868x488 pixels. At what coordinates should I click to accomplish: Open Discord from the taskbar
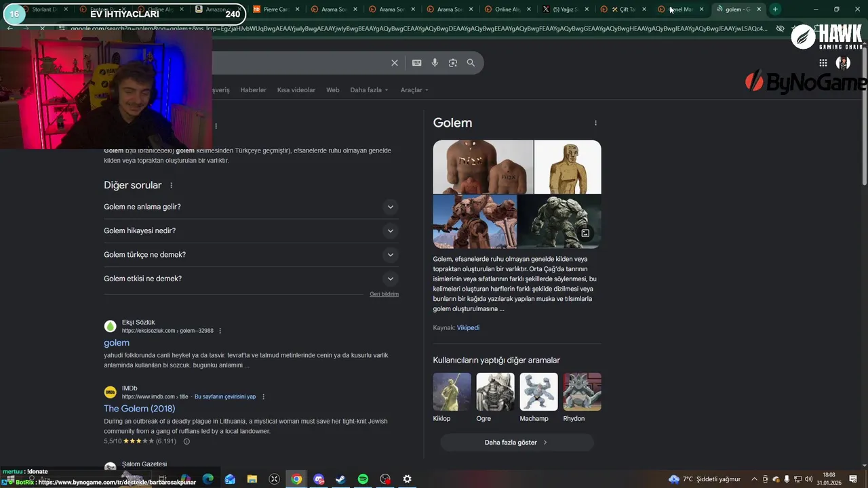tap(319, 479)
